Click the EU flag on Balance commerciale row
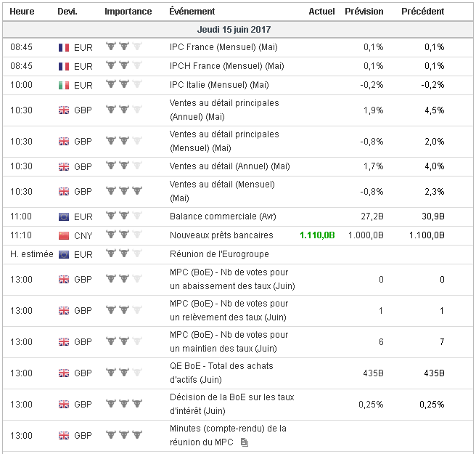The width and height of the screenshot is (476, 454). 64,216
